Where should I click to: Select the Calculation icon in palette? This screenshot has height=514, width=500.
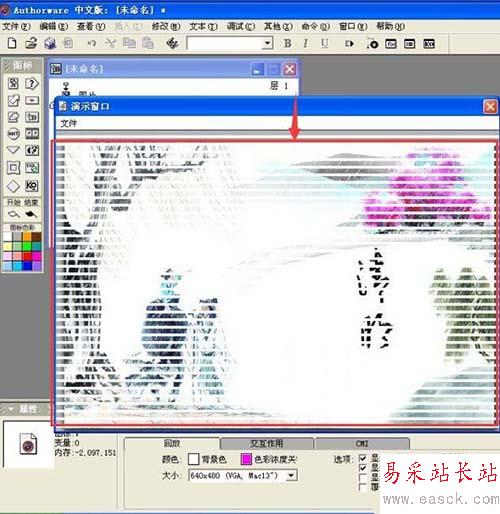coord(32,100)
